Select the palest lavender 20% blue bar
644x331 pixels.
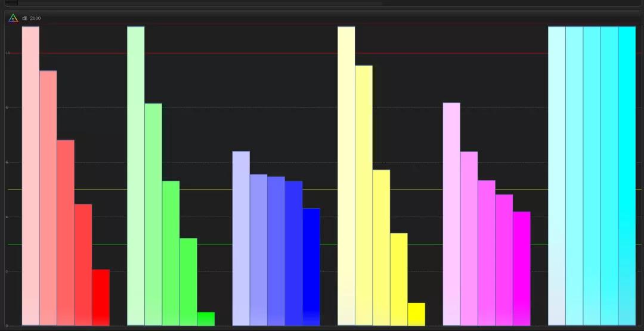[241, 239]
